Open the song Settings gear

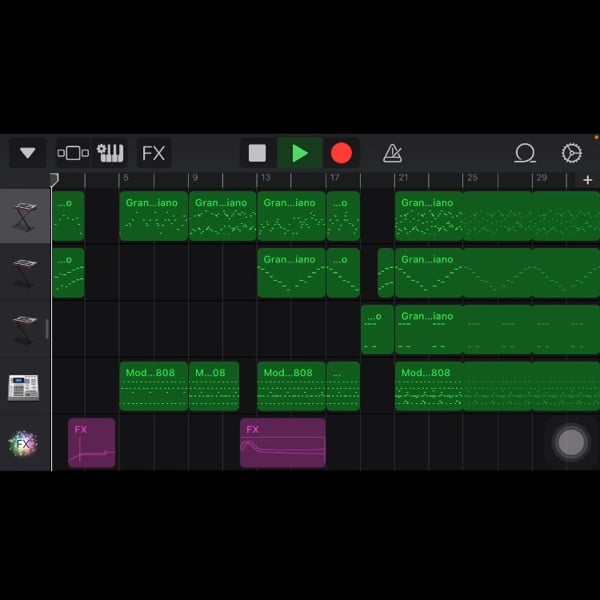tap(572, 153)
